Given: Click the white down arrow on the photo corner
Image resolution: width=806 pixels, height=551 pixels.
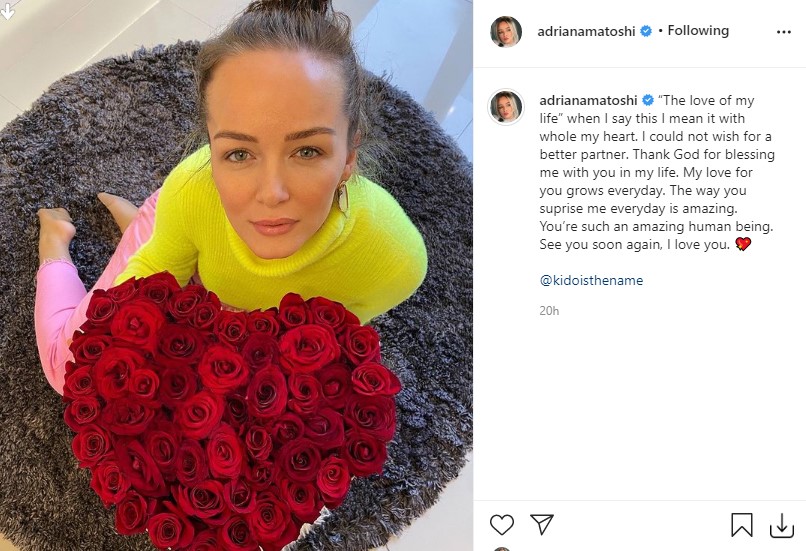Looking at the screenshot, I should pyautogui.click(x=7, y=10).
